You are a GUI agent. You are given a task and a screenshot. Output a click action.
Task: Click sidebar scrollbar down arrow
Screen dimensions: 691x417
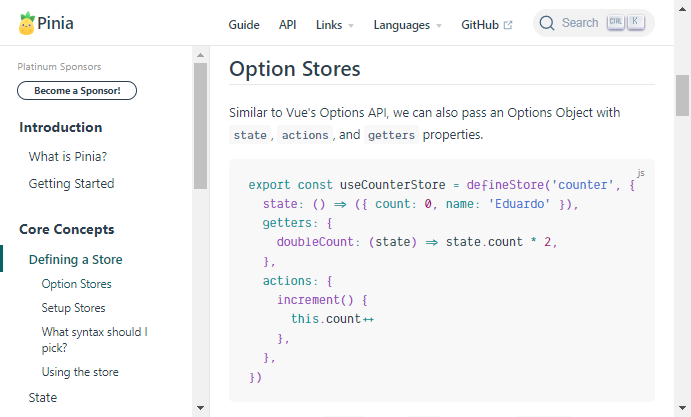(201, 408)
